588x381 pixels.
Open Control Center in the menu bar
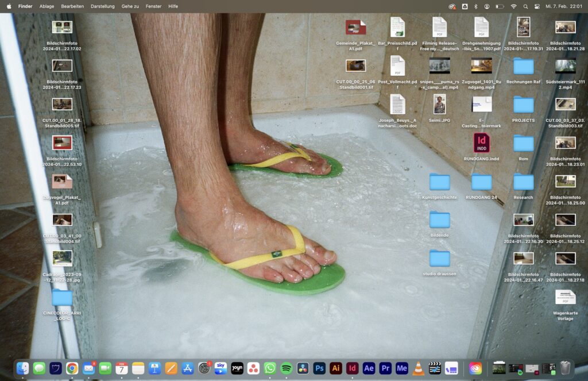coord(537,6)
